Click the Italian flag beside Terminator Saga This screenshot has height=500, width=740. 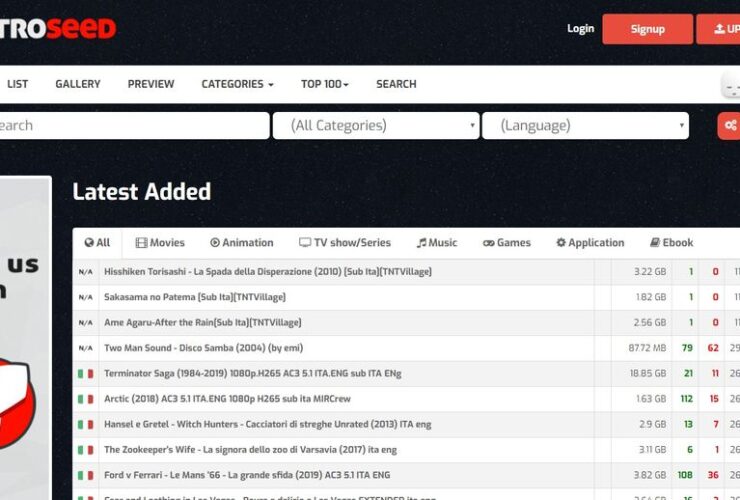(86, 373)
